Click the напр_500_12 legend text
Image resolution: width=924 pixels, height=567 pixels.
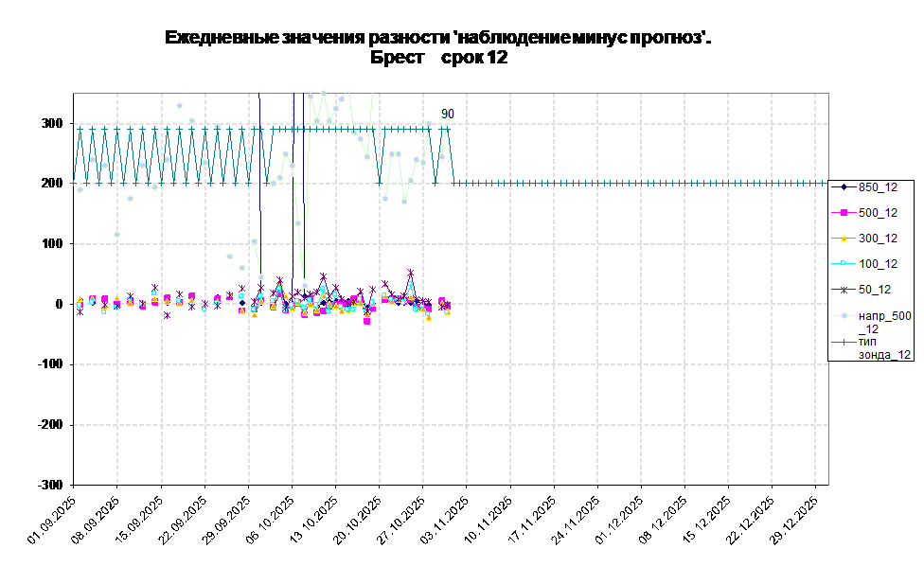pos(883,322)
